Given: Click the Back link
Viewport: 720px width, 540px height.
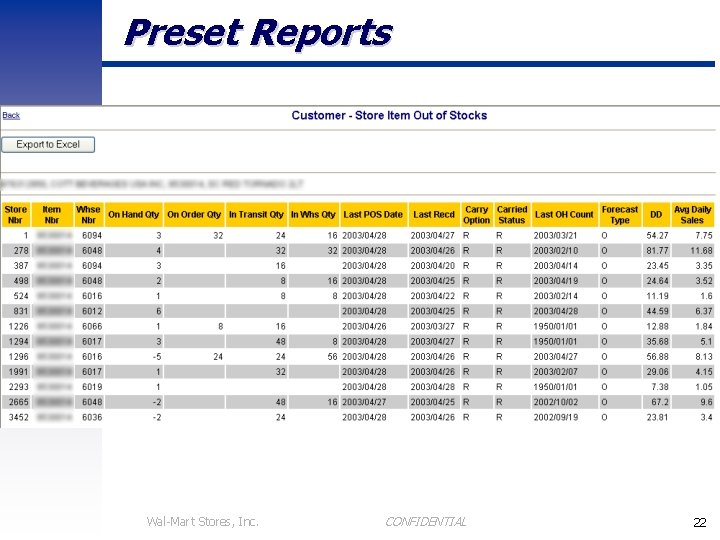Looking at the screenshot, I should (11, 115).
